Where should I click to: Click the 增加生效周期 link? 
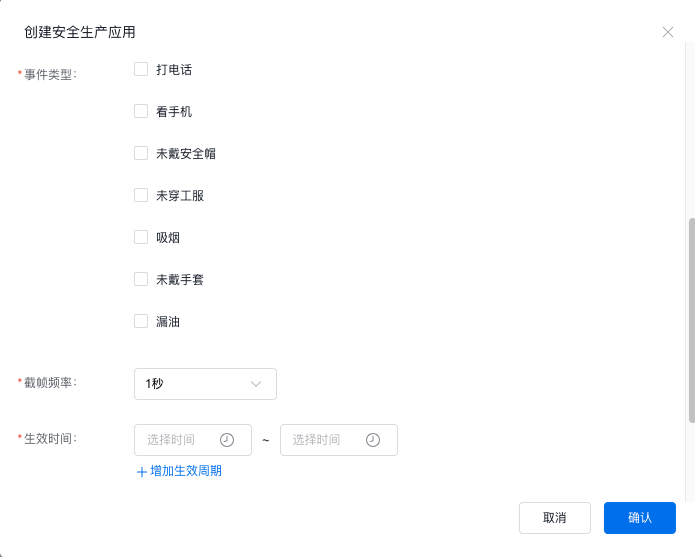[x=179, y=471]
